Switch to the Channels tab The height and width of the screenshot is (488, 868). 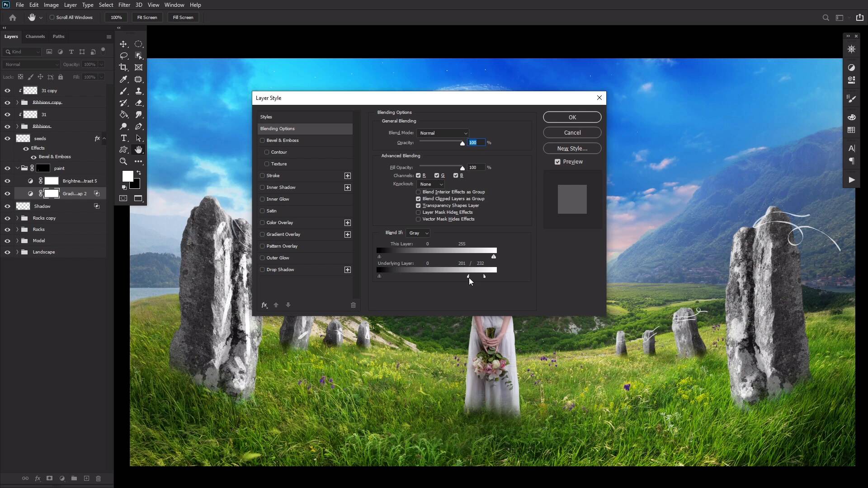[x=35, y=37]
